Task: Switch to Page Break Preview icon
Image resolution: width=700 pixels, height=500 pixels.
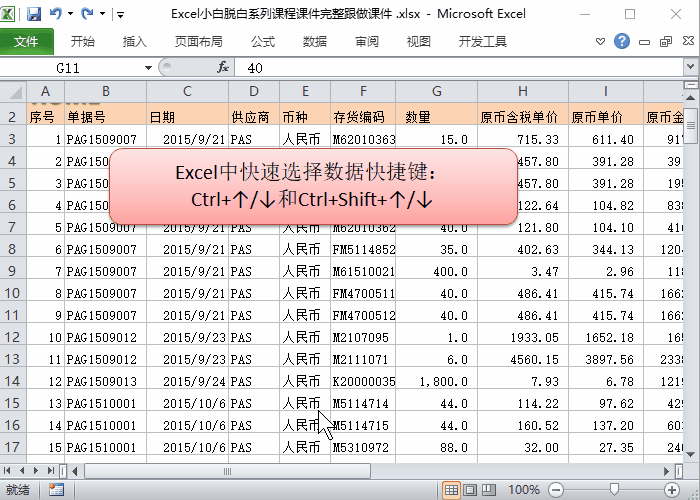Action: 489,490
